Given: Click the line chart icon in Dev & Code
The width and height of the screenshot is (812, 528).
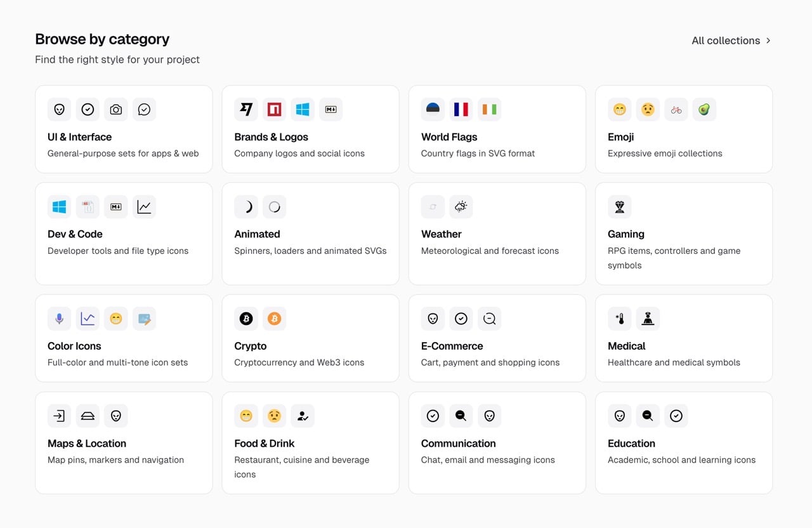Looking at the screenshot, I should click(x=144, y=207).
